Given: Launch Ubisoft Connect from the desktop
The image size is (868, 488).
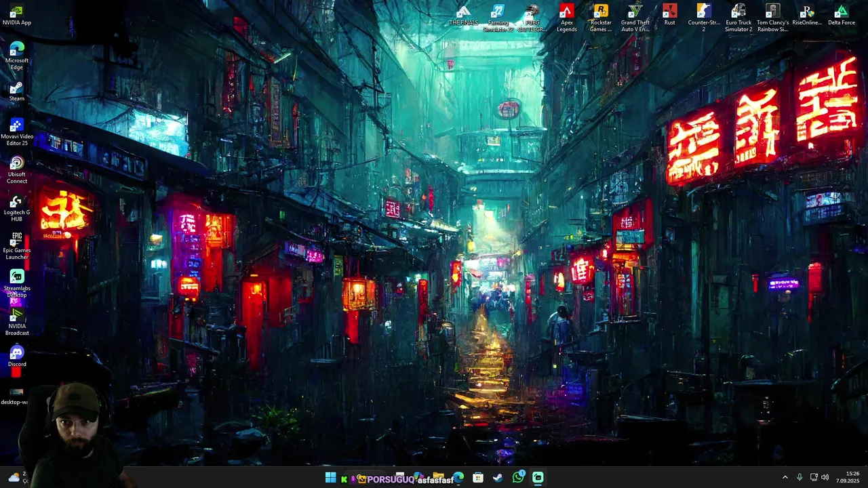Looking at the screenshot, I should (x=17, y=170).
